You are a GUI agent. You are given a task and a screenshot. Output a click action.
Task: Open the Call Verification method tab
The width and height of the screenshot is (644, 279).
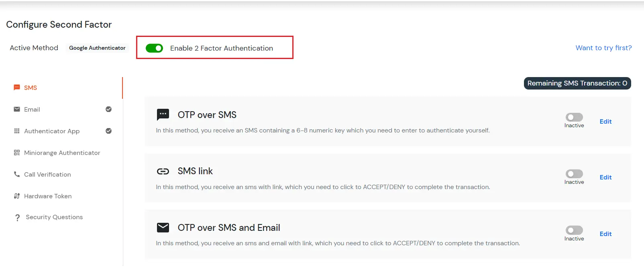click(x=47, y=174)
